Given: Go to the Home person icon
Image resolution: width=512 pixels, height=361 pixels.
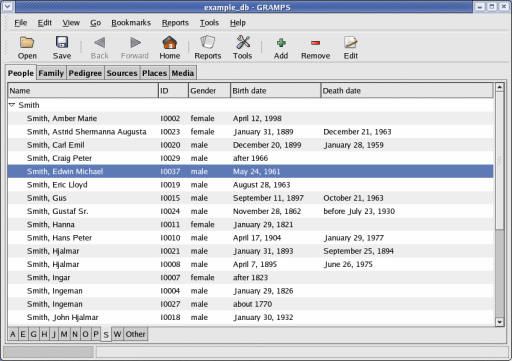Looking at the screenshot, I should point(169,43).
